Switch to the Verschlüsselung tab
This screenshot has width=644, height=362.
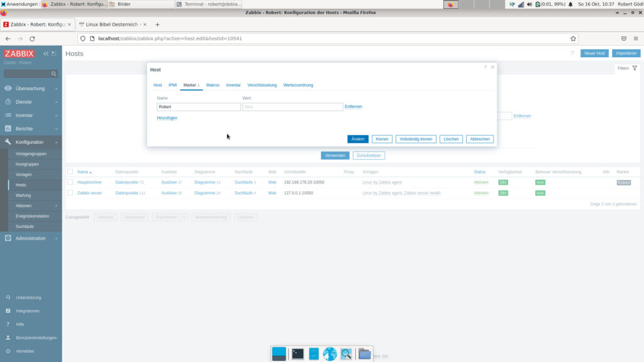[262, 85]
